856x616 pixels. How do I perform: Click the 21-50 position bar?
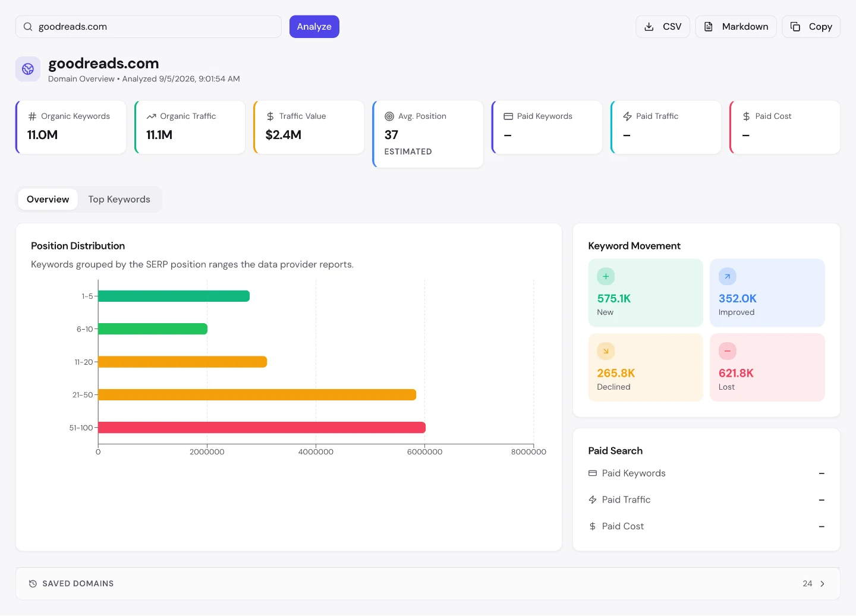coord(257,395)
